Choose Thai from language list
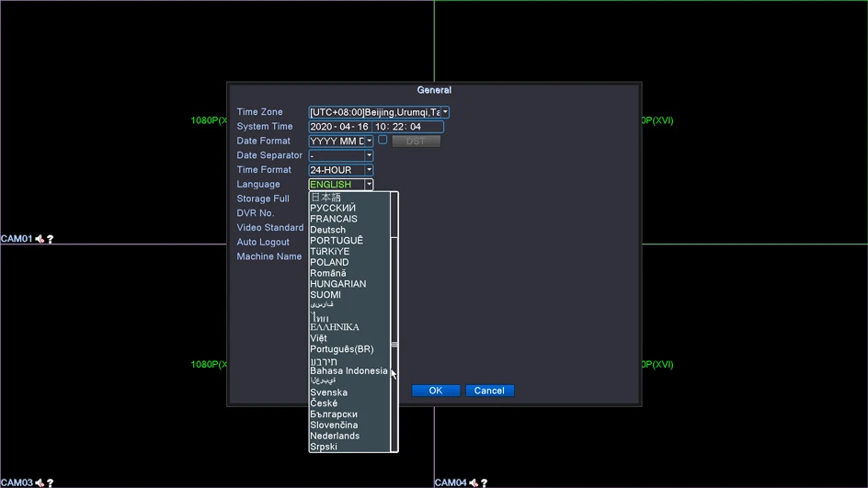The image size is (868, 488). pos(349,316)
